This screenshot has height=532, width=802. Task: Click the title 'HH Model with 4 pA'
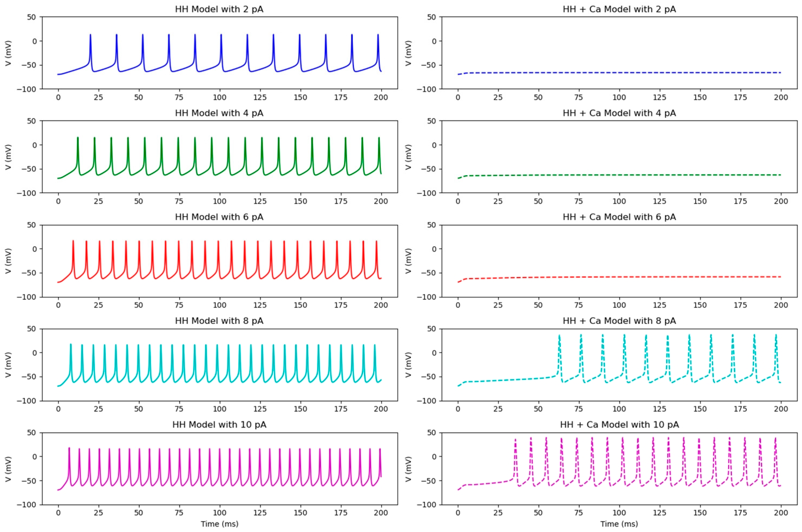tap(219, 113)
